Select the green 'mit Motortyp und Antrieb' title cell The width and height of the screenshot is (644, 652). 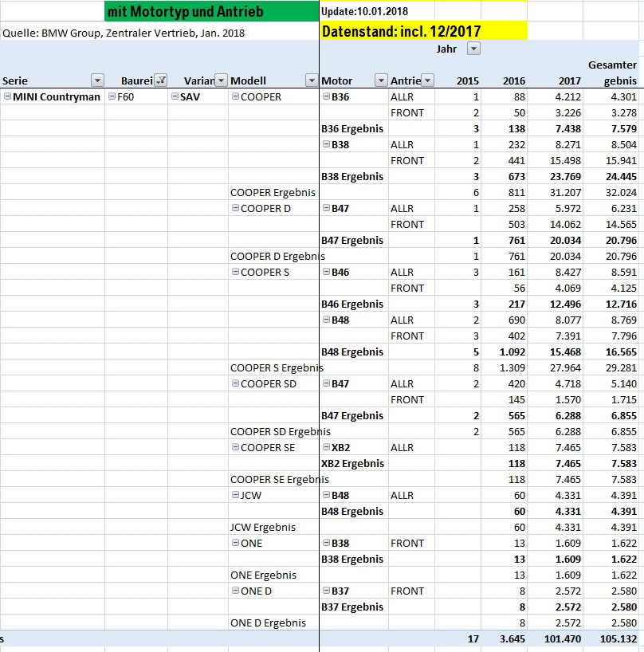click(x=212, y=11)
